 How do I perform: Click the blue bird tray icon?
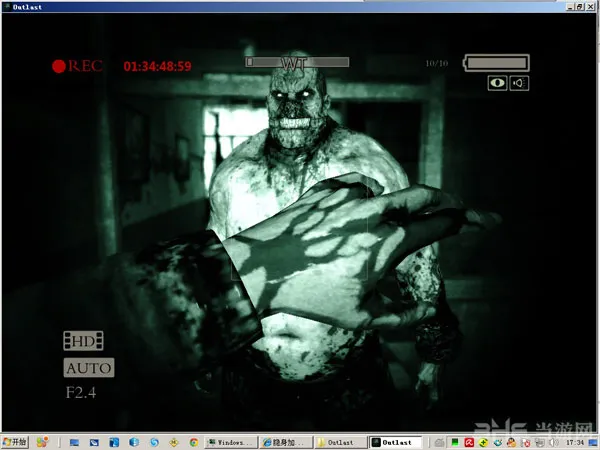click(x=498, y=443)
